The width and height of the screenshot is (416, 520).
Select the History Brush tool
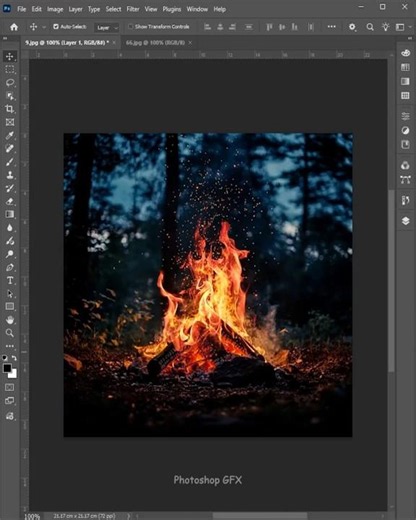10,188
